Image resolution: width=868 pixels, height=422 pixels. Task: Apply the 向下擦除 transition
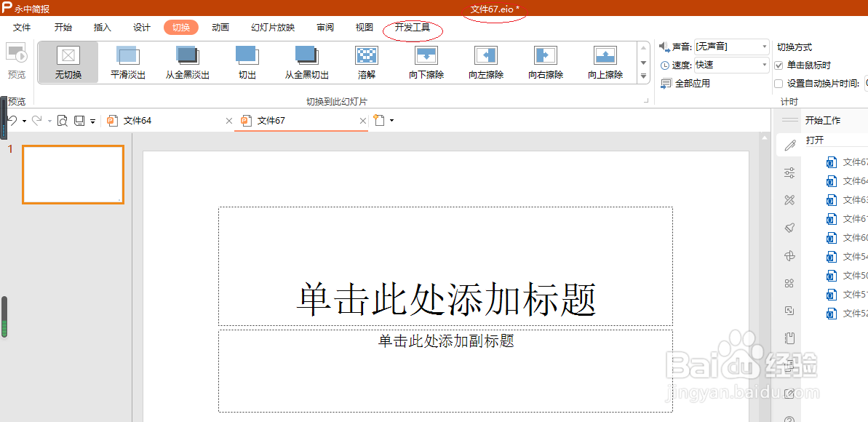click(x=426, y=63)
